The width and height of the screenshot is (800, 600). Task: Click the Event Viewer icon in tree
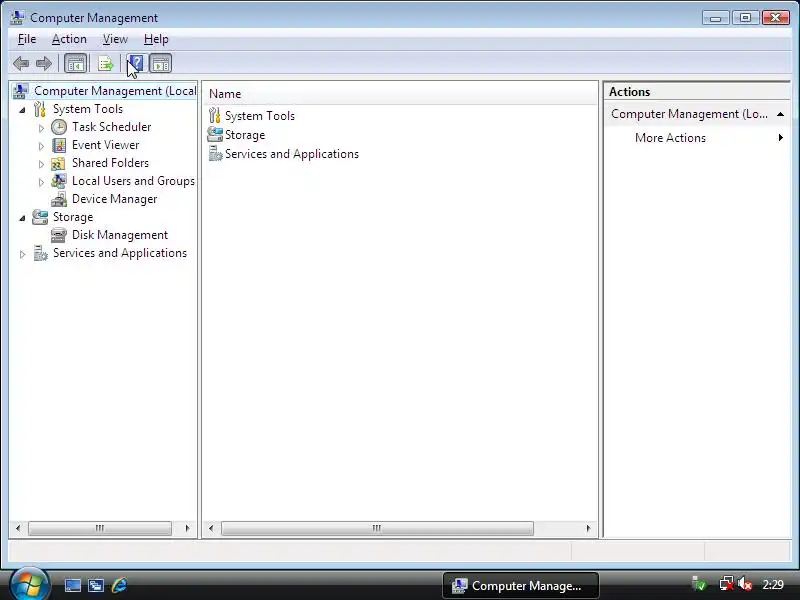[x=59, y=145]
